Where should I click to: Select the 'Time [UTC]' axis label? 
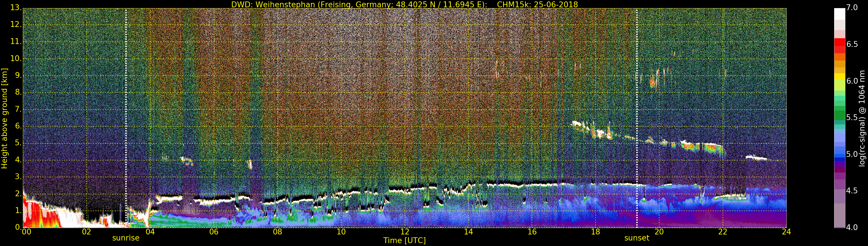[x=404, y=241]
